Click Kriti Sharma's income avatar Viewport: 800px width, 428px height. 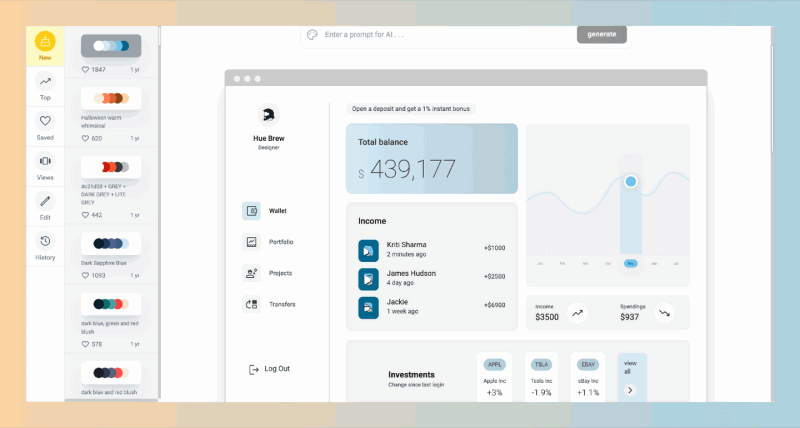368,251
